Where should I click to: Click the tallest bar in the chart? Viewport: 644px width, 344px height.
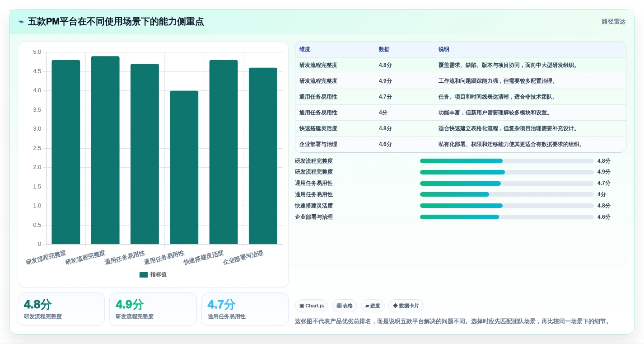pos(105,150)
